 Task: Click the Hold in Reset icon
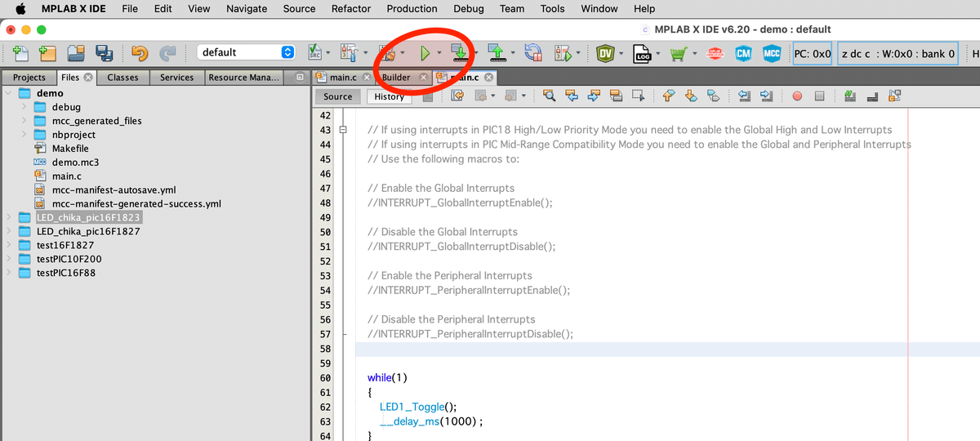533,54
